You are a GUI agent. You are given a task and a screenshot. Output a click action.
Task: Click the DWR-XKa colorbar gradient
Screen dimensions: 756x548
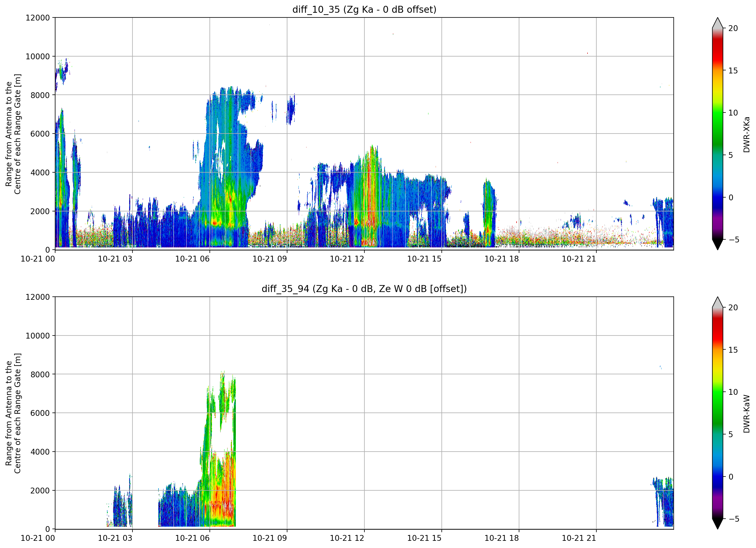point(718,134)
